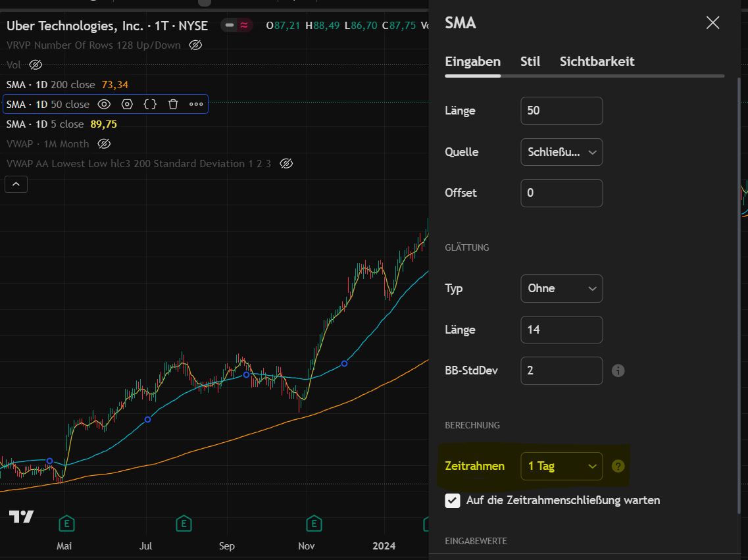Click the Sep label on time axis
The width and height of the screenshot is (748, 560).
[226, 546]
